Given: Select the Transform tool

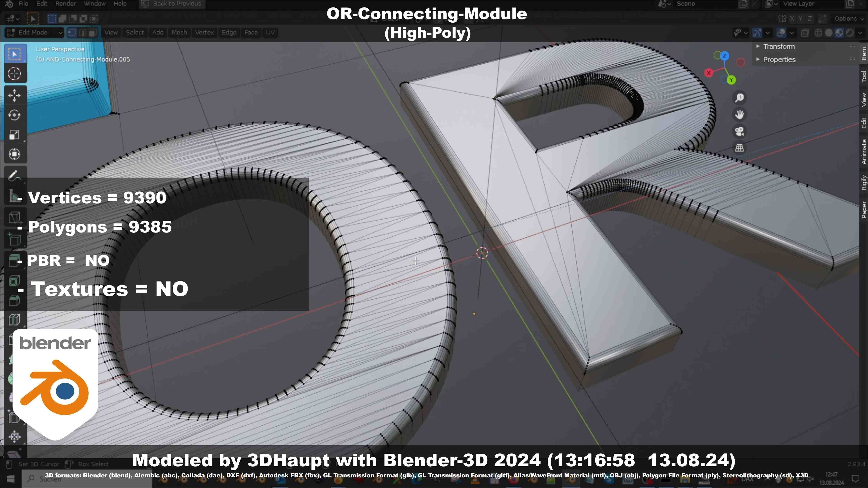Looking at the screenshot, I should click(x=14, y=154).
